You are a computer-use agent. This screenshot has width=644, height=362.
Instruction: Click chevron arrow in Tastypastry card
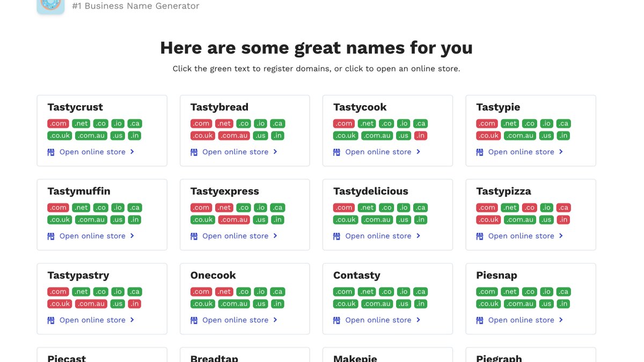coord(132,320)
